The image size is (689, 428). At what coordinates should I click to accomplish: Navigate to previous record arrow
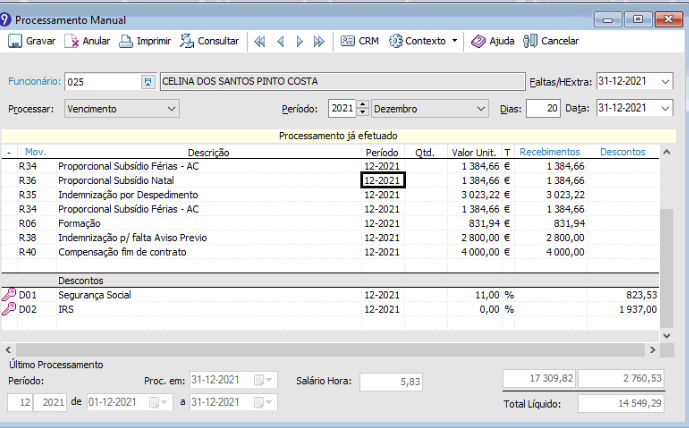pos(280,41)
